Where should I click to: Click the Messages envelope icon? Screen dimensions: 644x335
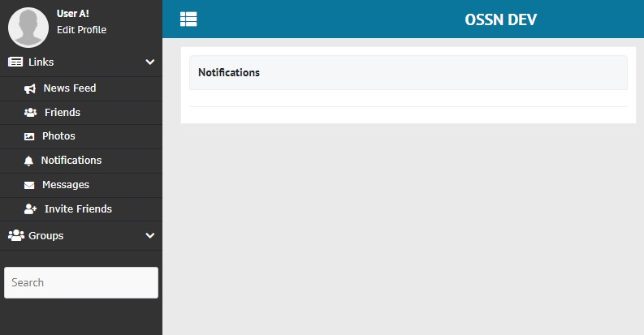point(30,185)
